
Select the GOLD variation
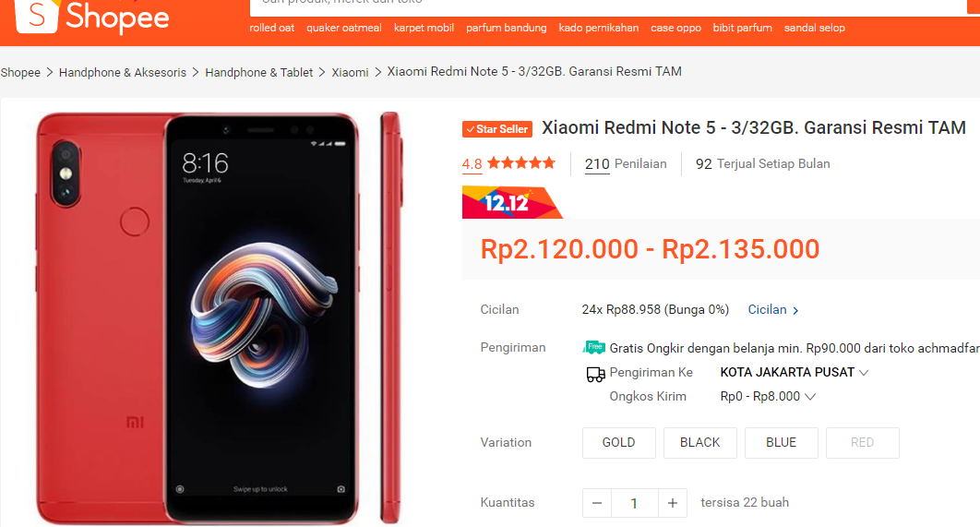point(619,443)
